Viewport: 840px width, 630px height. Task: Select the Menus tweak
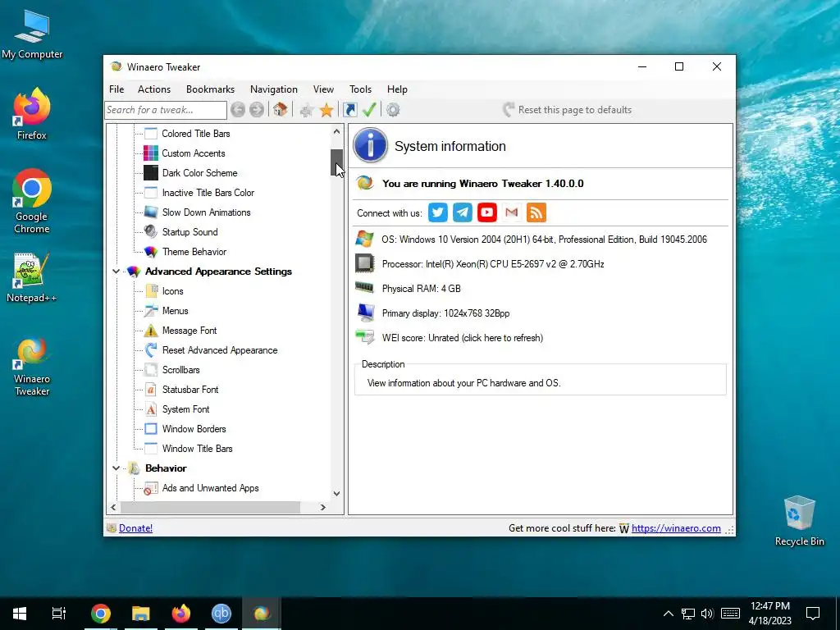176,311
